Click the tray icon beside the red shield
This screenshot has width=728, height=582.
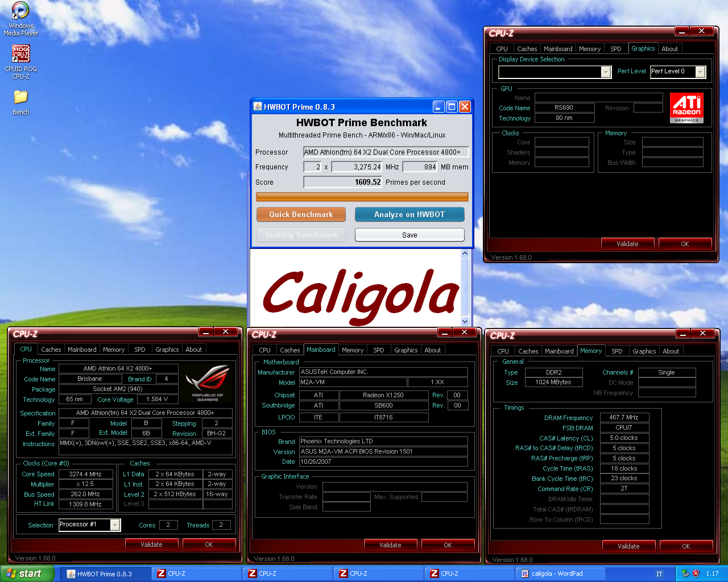point(685,573)
